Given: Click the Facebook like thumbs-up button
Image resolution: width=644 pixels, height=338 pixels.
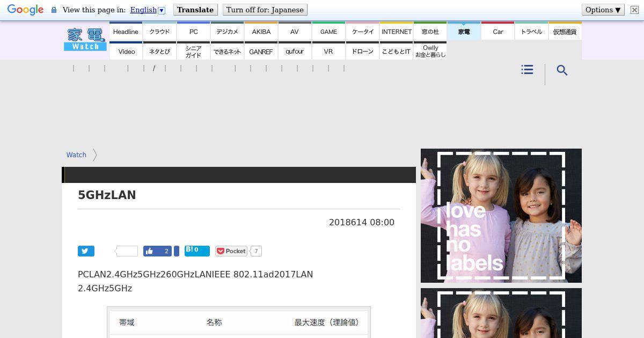Looking at the screenshot, I should (x=157, y=251).
